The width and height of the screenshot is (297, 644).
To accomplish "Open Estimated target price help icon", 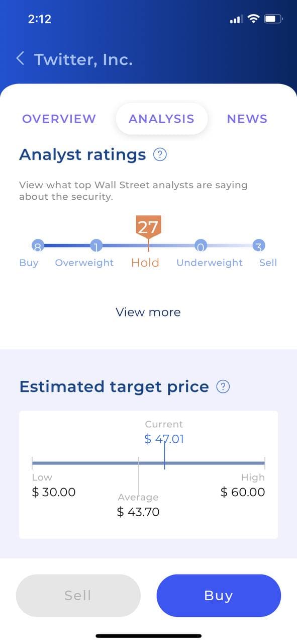I will point(223,387).
